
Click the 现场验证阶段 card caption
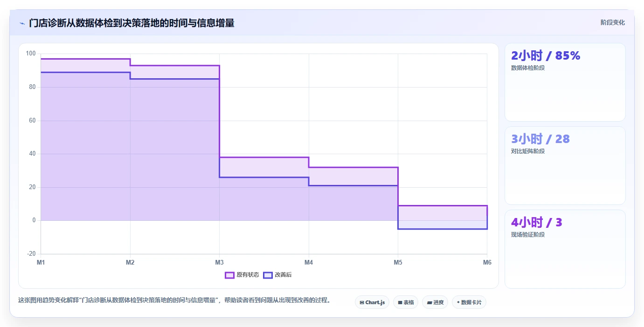click(528, 235)
